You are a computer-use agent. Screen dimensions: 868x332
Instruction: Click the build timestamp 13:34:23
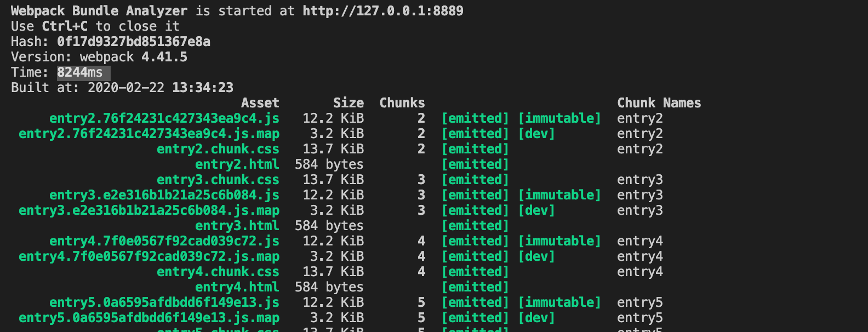point(202,88)
